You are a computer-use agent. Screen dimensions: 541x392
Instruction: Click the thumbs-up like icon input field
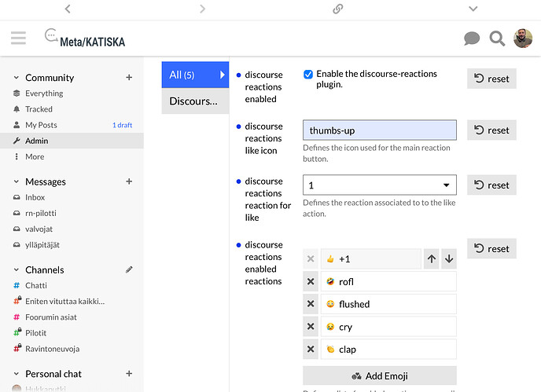coord(380,130)
